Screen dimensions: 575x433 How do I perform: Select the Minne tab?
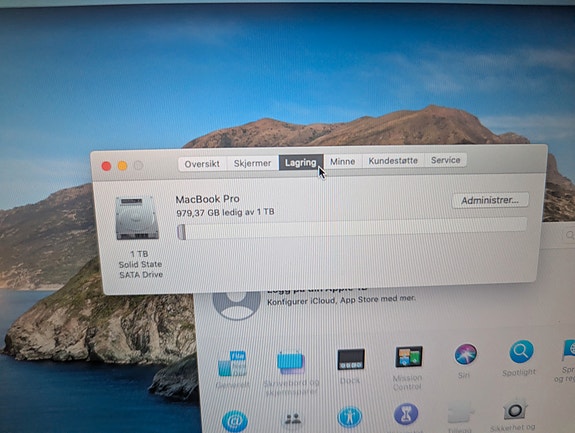[x=343, y=161]
